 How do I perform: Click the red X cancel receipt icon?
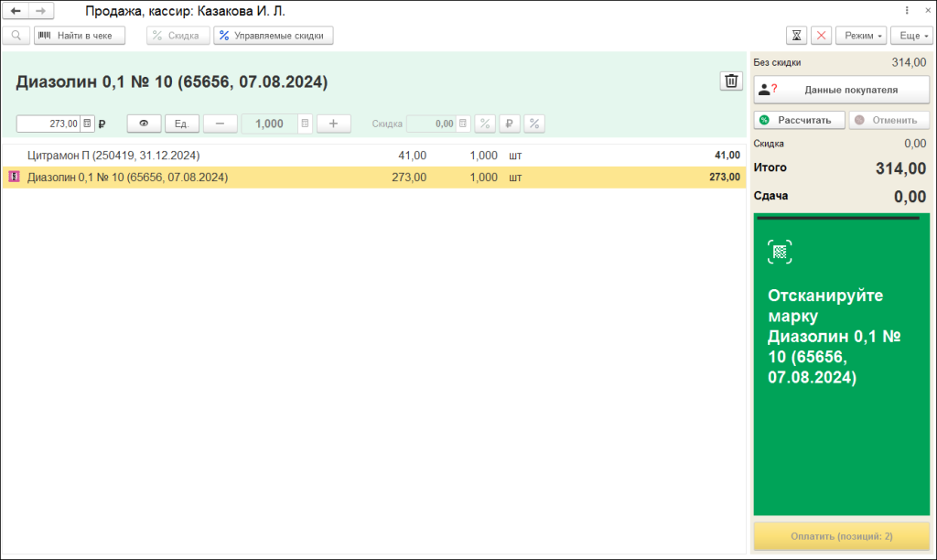pyautogui.click(x=821, y=35)
